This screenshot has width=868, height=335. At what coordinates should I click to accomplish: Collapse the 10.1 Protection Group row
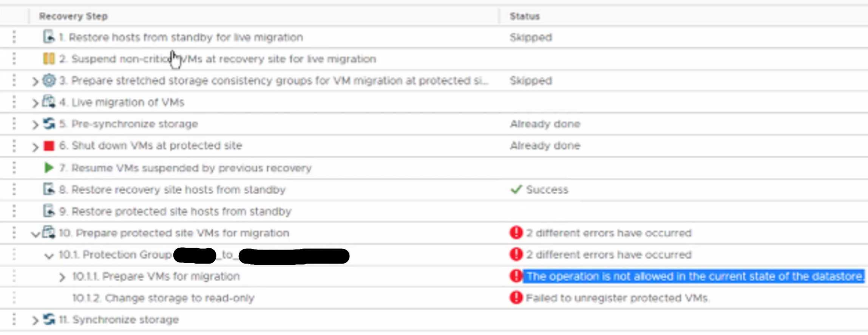click(x=49, y=256)
